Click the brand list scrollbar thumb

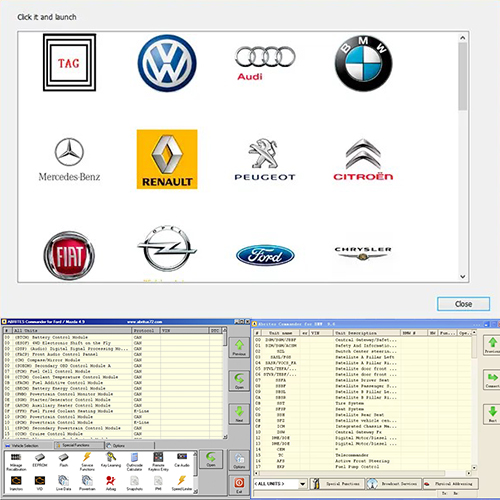(462, 77)
